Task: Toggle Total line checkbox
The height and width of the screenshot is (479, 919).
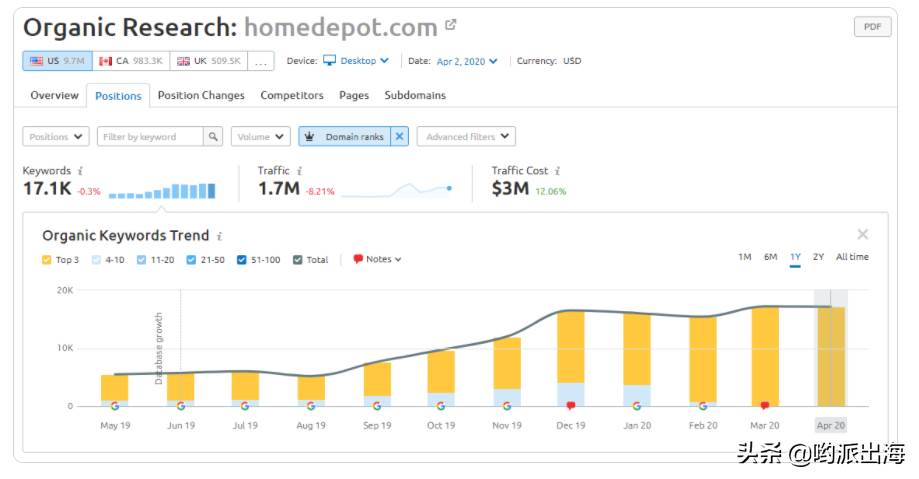Action: coord(297,260)
